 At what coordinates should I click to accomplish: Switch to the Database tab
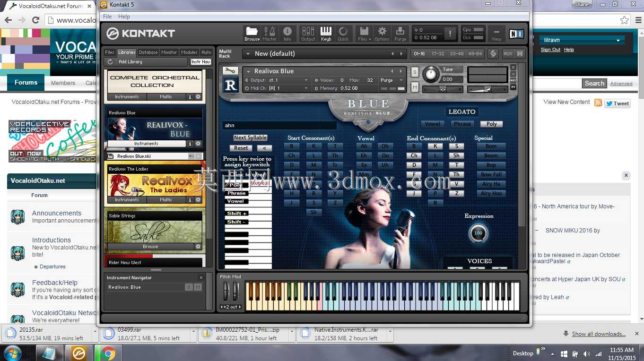(148, 52)
